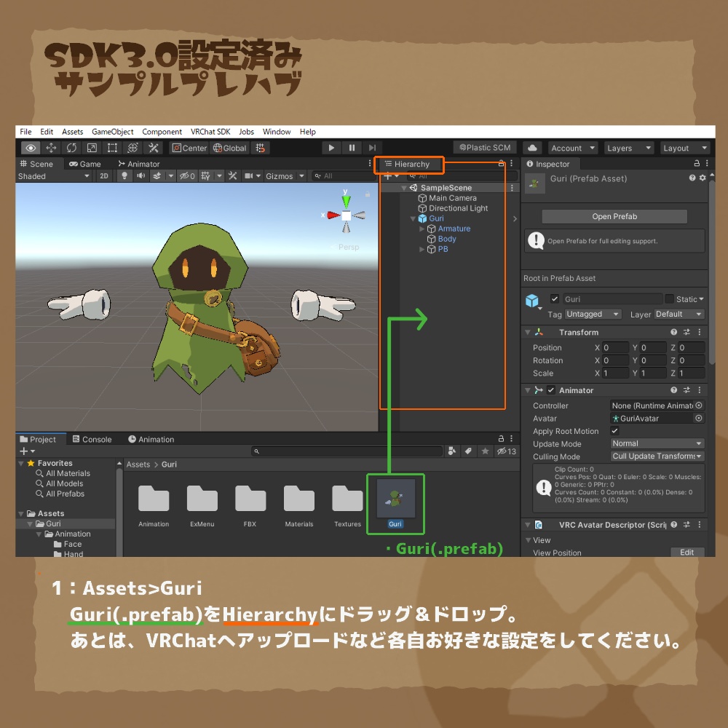Viewport: 728px width, 728px height.
Task: Select the Scale tool in the toolbar
Action: (91, 148)
